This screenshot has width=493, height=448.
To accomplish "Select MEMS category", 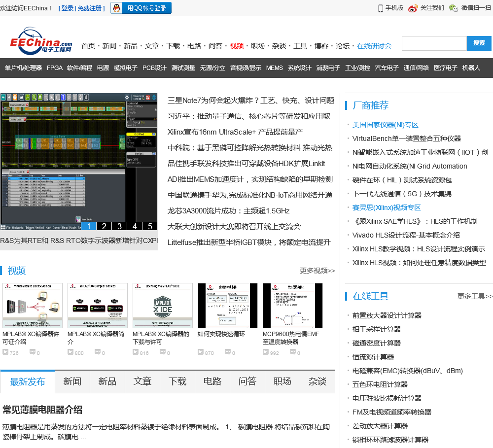I will (x=275, y=68).
